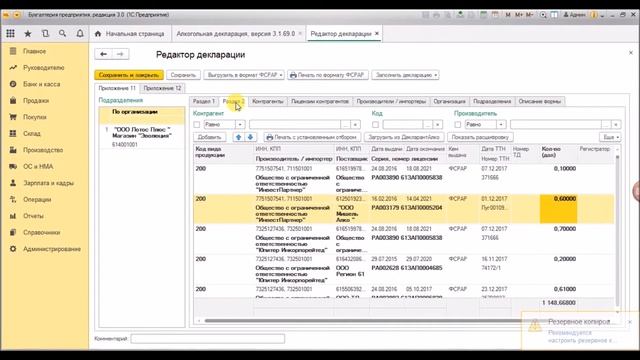This screenshot has height=360, width=640.
Task: Move row up with blue arrow
Action: 239,137
